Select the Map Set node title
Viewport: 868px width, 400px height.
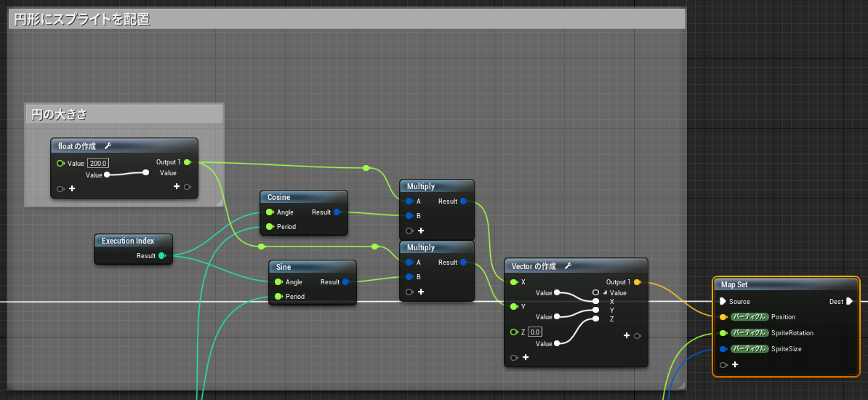[x=734, y=284]
